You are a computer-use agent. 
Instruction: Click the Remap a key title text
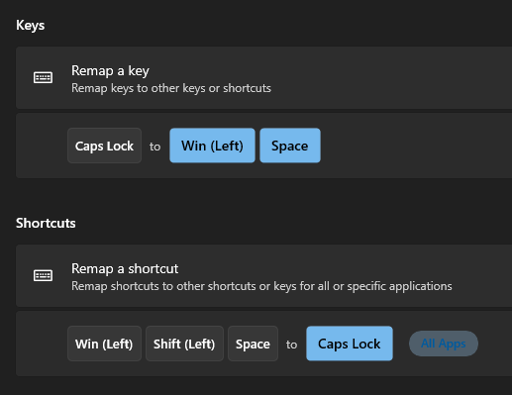point(110,71)
